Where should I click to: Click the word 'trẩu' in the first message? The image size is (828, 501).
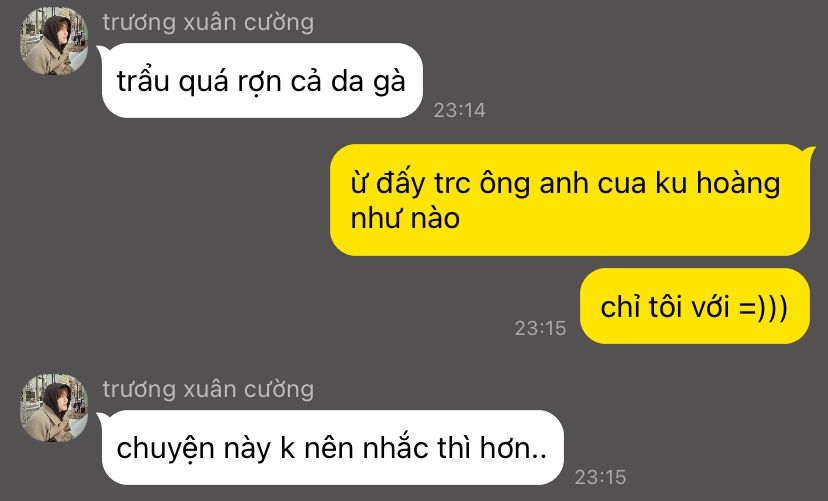143,81
